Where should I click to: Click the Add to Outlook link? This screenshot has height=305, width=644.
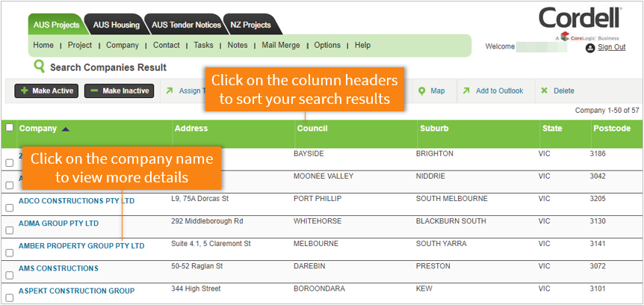(499, 91)
